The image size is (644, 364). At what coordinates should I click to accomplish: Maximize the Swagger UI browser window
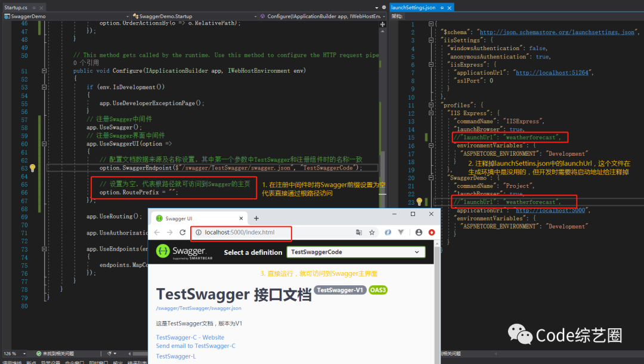coord(413,214)
